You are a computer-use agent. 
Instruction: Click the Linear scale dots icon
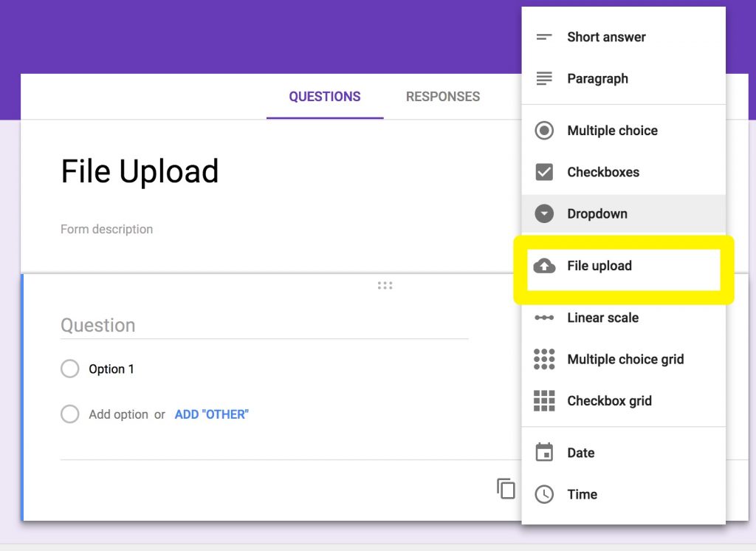pos(544,318)
